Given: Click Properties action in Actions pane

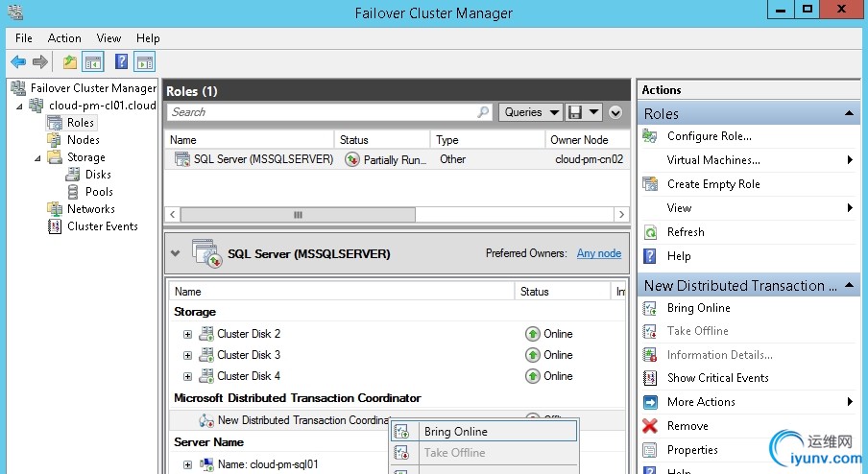Looking at the screenshot, I should coord(692,450).
